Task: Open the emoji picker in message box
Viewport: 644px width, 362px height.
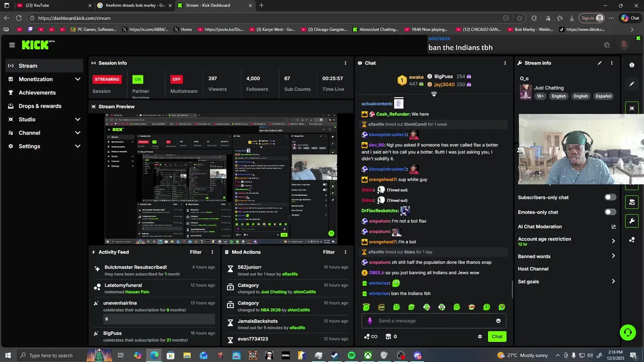Action: tap(499, 321)
